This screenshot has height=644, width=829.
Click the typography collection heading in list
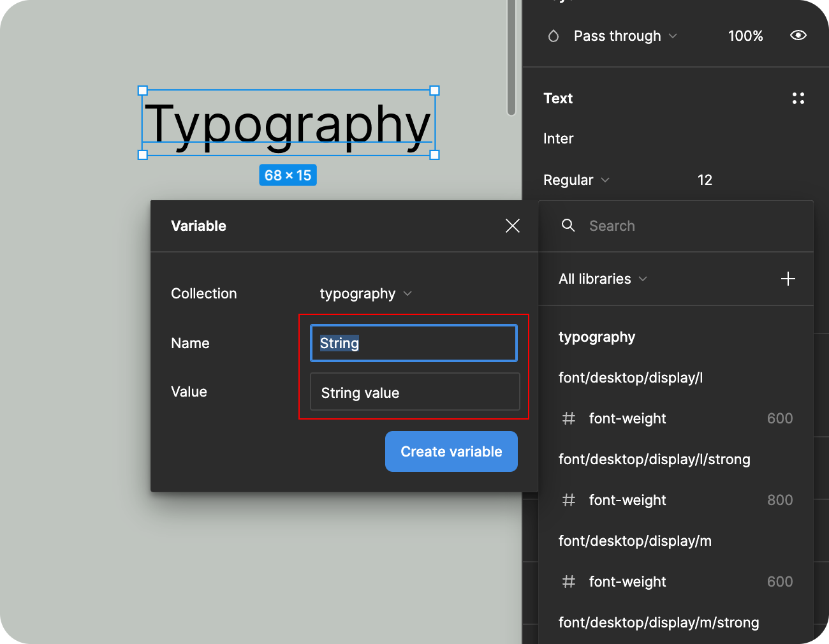pos(597,337)
